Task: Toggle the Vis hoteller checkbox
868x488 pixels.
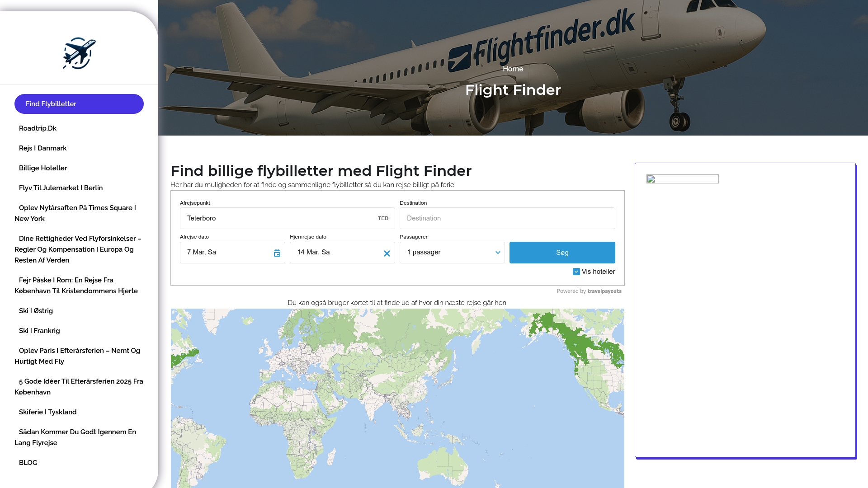Action: (576, 272)
